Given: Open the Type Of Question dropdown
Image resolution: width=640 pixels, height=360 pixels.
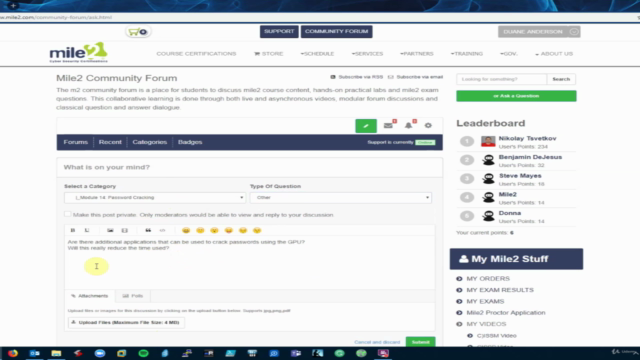Looking at the screenshot, I should (x=340, y=198).
